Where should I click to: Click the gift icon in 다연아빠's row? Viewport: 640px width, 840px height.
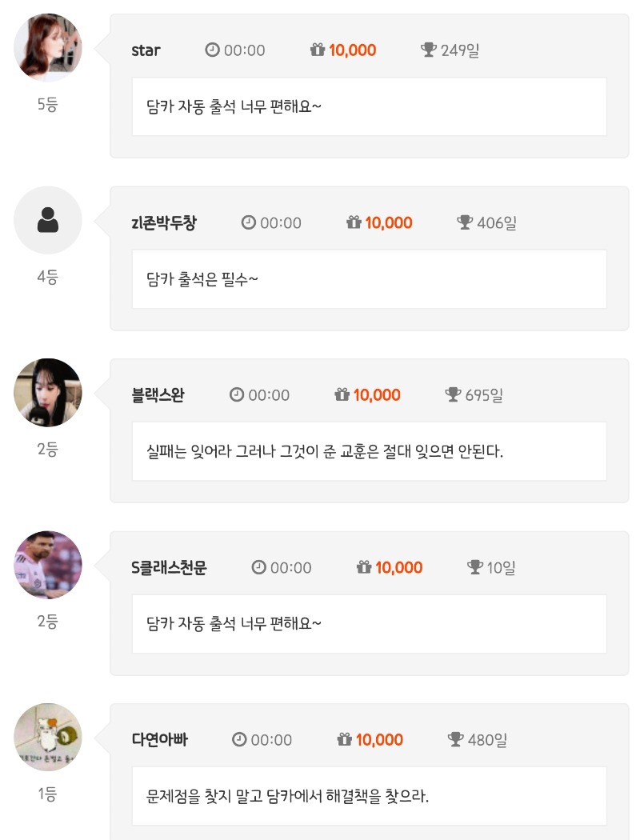[x=345, y=740]
